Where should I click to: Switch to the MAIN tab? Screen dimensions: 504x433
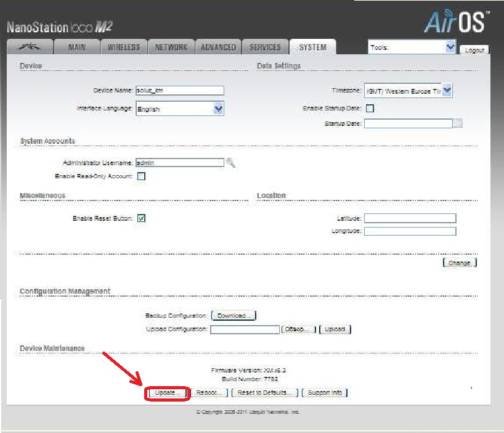[77, 47]
